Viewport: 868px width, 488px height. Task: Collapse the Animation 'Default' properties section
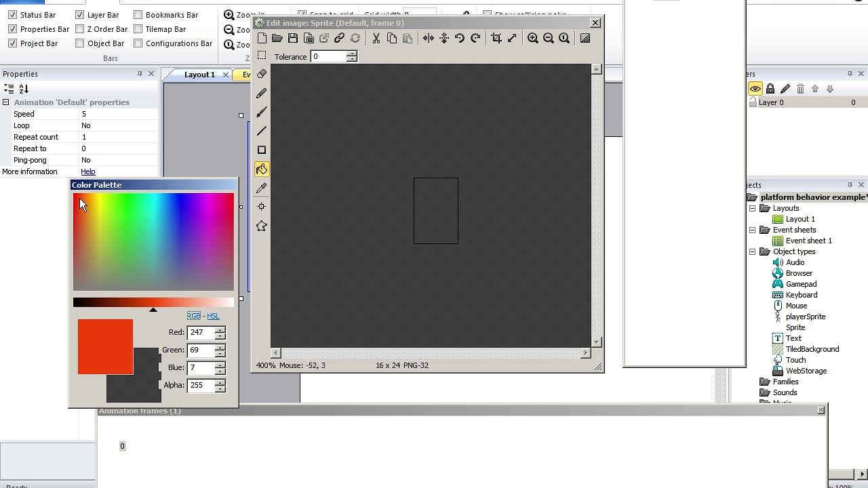[6, 102]
